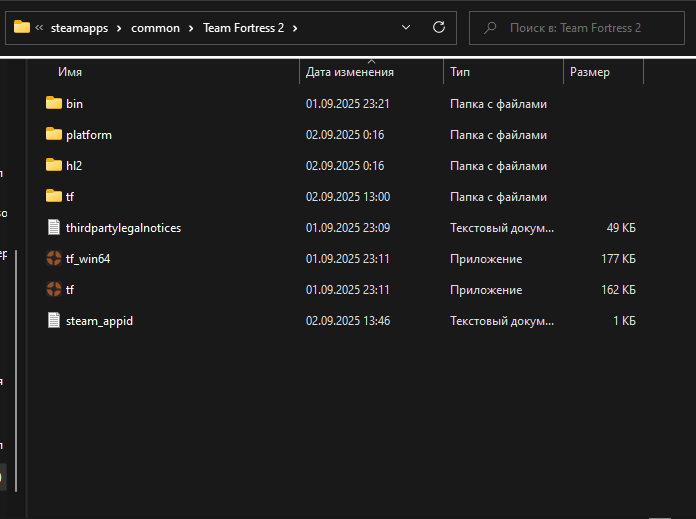This screenshot has width=696, height=519.
Task: Click the Приложение type of tf_win64
Action: click(x=486, y=259)
